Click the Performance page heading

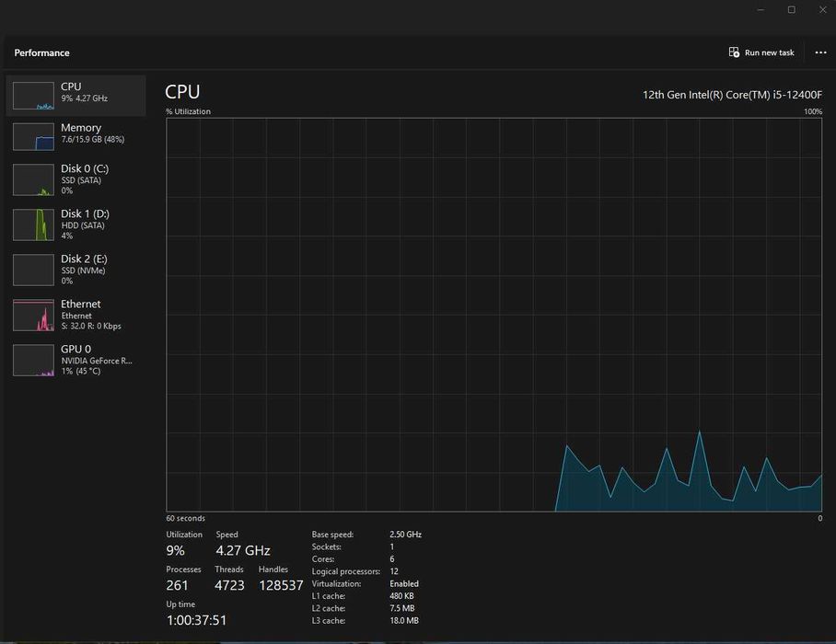coord(41,52)
